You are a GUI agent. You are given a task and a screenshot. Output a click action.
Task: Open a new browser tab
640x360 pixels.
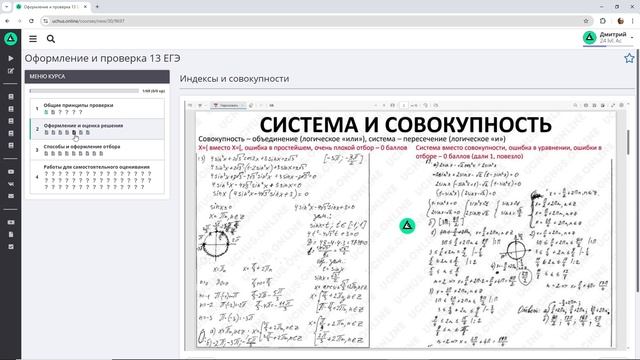(97, 7)
